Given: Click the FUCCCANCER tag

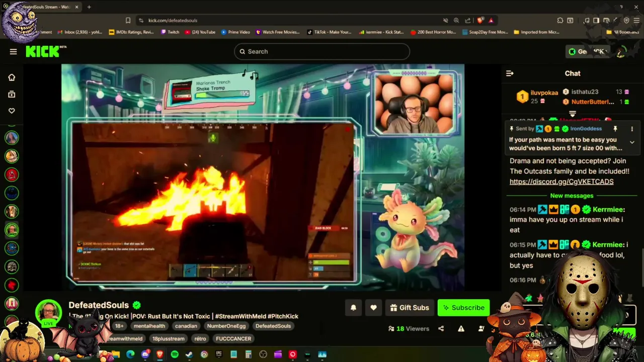Looking at the screenshot, I should [x=233, y=338].
